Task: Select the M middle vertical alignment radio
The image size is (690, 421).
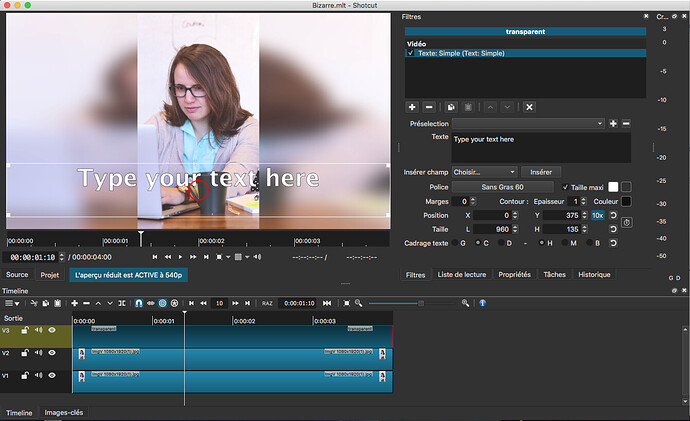Action: click(x=565, y=243)
